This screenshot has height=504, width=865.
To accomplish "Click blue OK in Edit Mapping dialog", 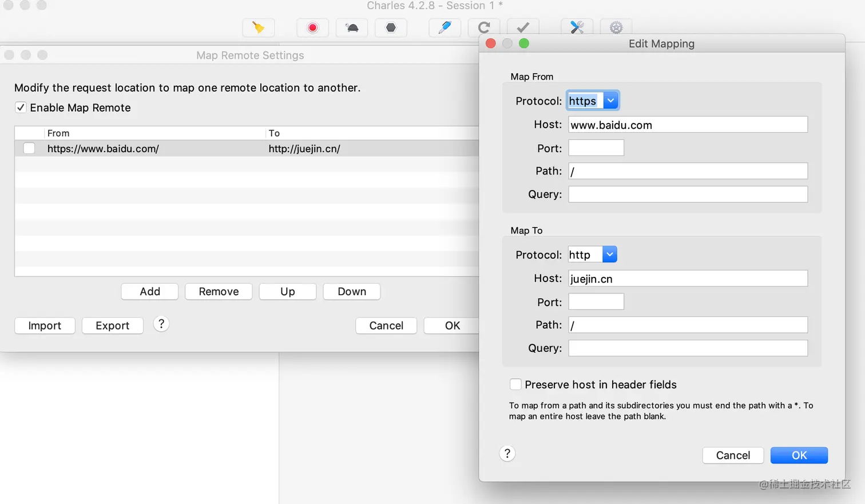I will click(x=799, y=455).
